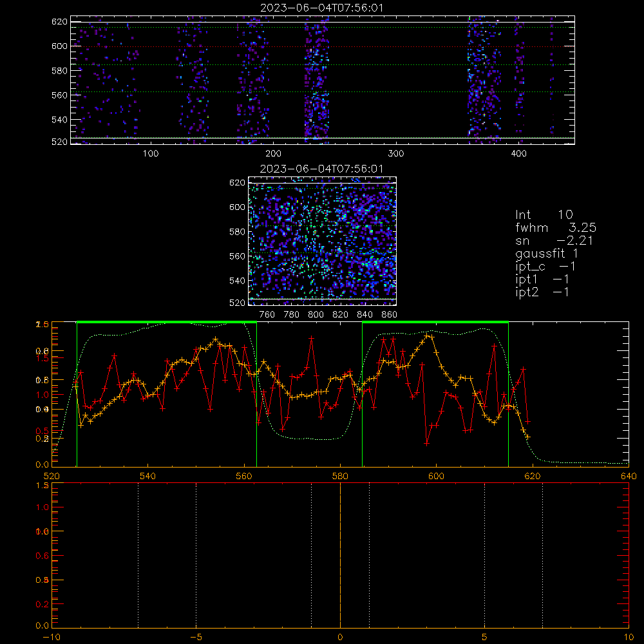This screenshot has width=644, height=644.
Task: Select the 'Int 10' readout line
Action: pyautogui.click(x=544, y=214)
